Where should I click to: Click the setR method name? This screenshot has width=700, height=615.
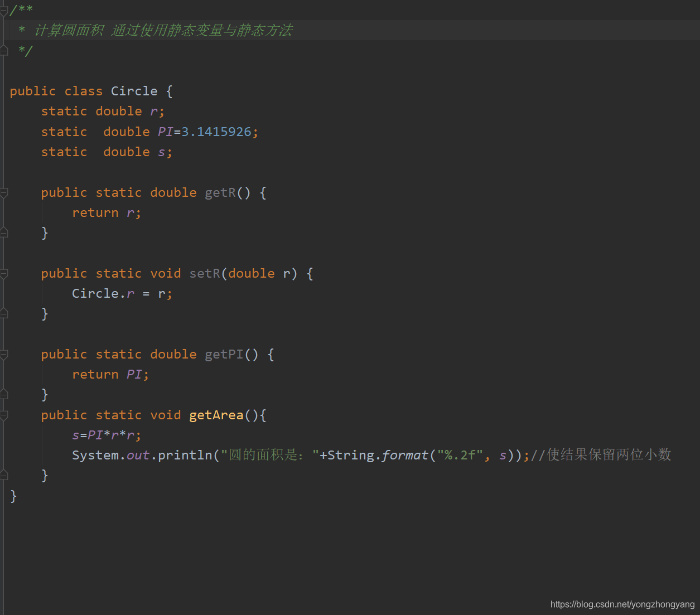pos(205,274)
